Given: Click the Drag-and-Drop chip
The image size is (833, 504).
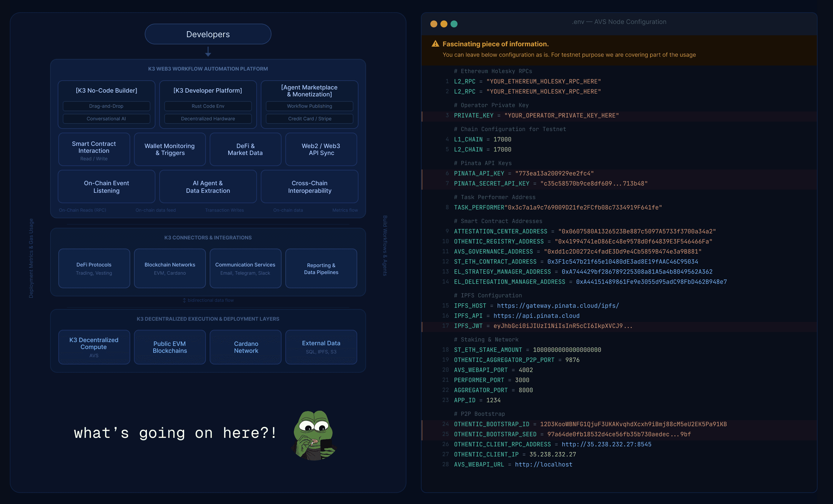Looking at the screenshot, I should (x=107, y=106).
